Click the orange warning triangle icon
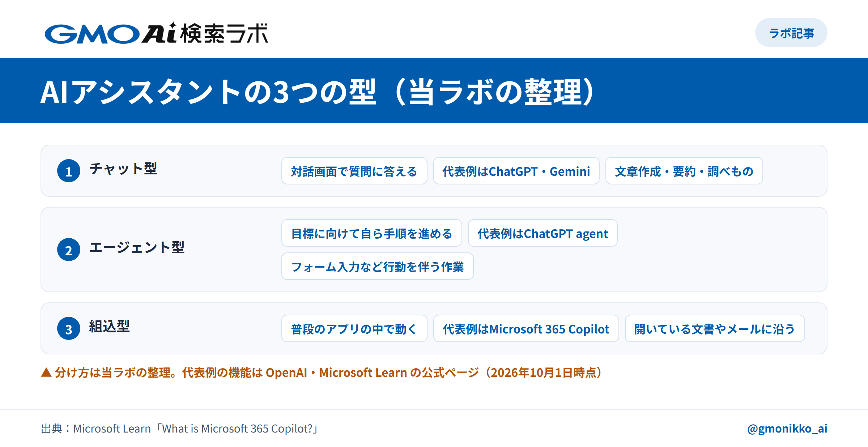Image resolution: width=868 pixels, height=447 pixels. click(46, 372)
